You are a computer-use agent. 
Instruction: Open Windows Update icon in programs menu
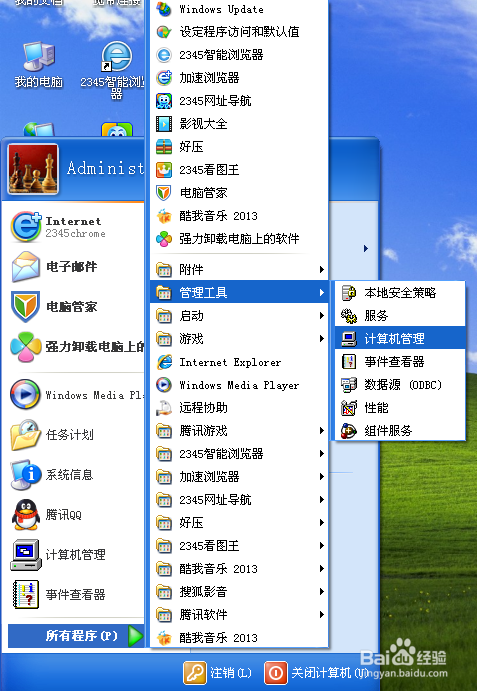tap(164, 9)
